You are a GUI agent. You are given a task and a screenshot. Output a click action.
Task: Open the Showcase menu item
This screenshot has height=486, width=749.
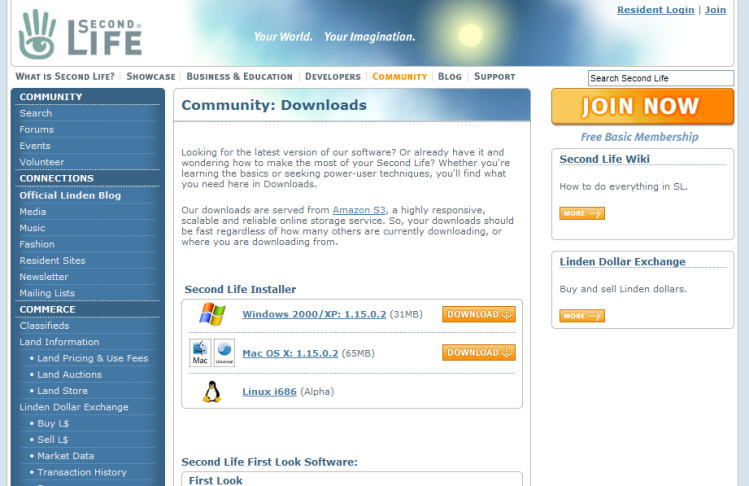click(151, 76)
